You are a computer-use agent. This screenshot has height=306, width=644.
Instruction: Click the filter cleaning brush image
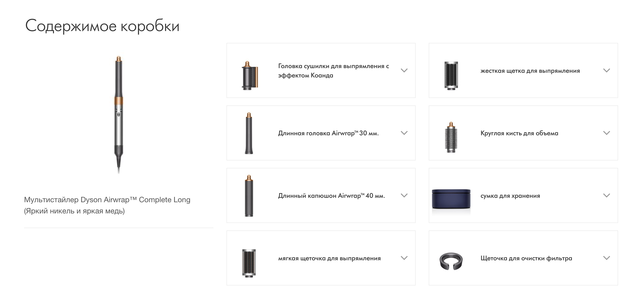coord(451,261)
